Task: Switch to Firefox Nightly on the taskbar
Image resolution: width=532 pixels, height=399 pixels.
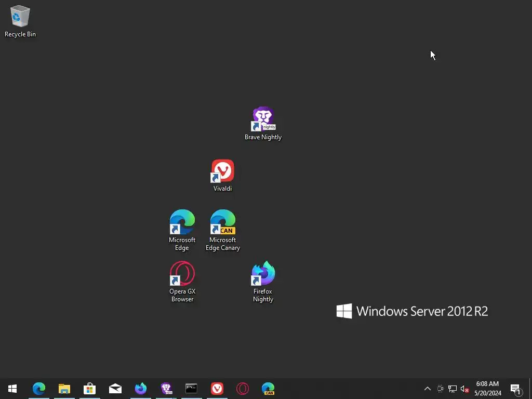Action: pyautogui.click(x=140, y=389)
